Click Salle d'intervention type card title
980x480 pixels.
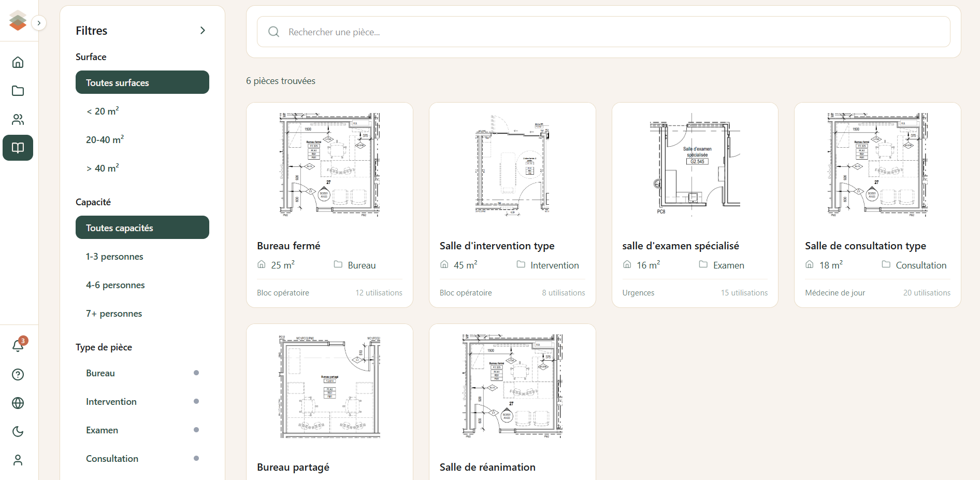point(497,246)
